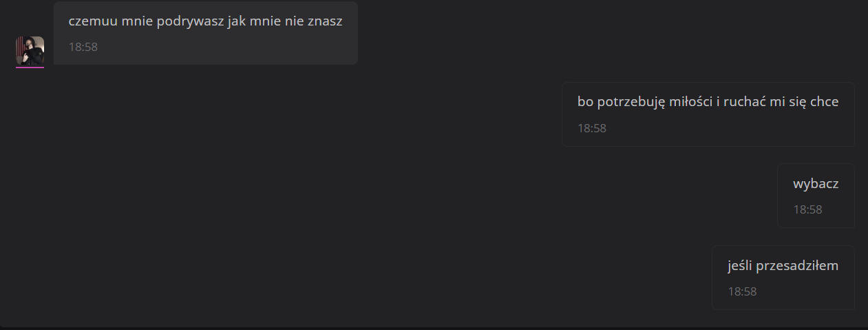Click the sender's profile avatar

(x=30, y=50)
